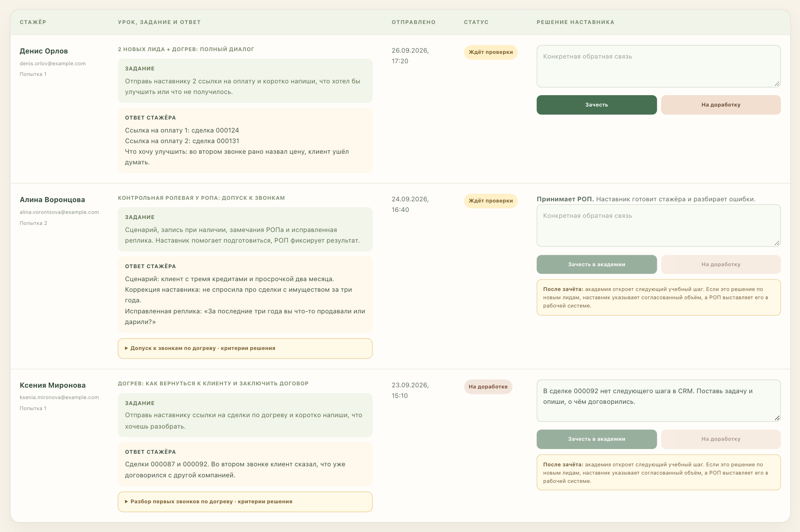Image resolution: width=800 pixels, height=532 pixels.
Task: Click column header Статус
Action: [476, 22]
